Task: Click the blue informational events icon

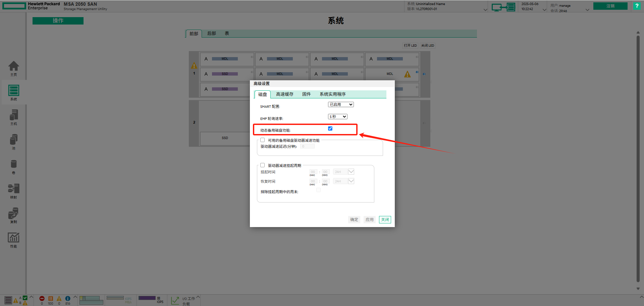Action: 68,299
